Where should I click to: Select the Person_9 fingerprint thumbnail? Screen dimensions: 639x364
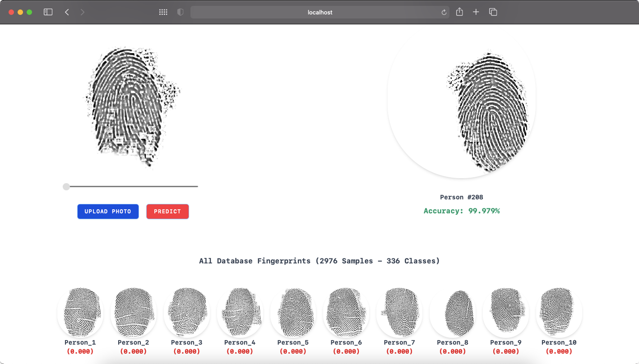point(506,312)
